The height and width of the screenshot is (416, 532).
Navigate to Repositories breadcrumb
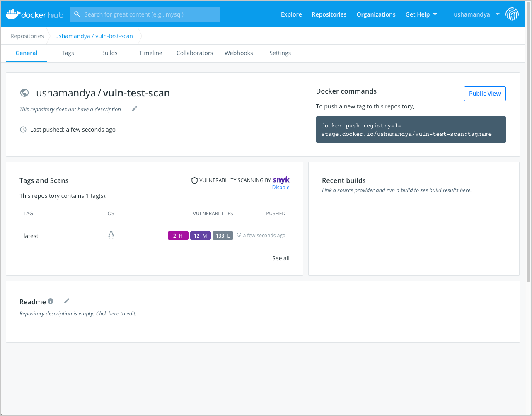(x=27, y=36)
